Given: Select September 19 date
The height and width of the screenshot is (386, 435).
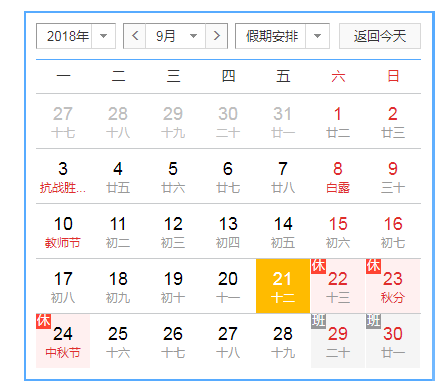Looking at the screenshot, I should point(173,286).
